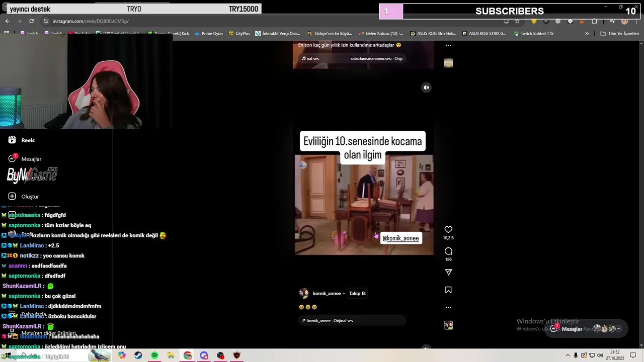
Task: Open the clock showing 21:52
Action: (615, 355)
